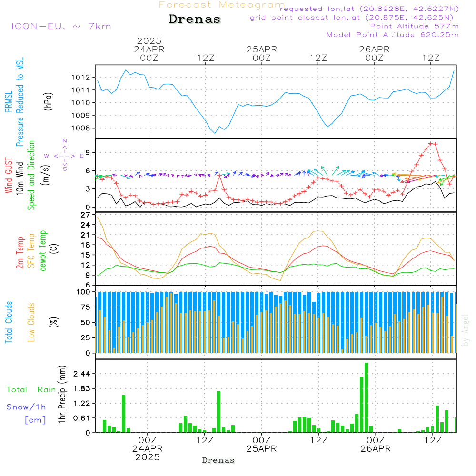Click the top '26APR 00Z' time label
Image resolution: width=476 pixels, height=476 pixels.
tap(374, 53)
